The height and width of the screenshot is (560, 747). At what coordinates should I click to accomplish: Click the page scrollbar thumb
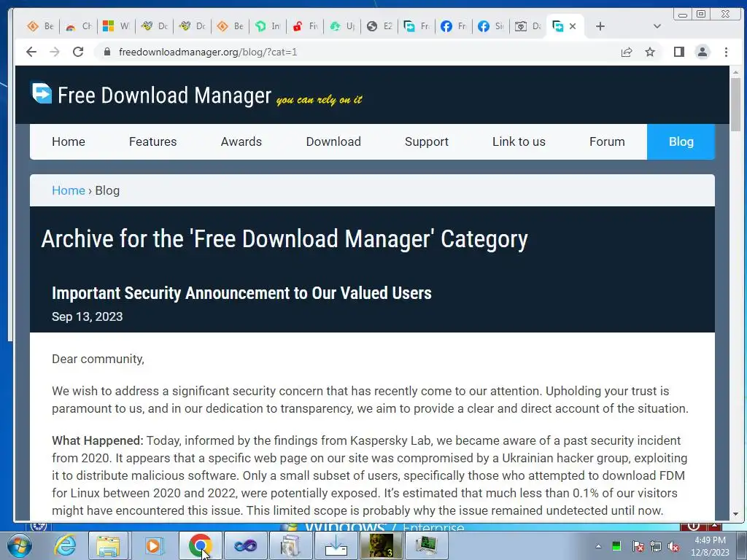[735, 104]
